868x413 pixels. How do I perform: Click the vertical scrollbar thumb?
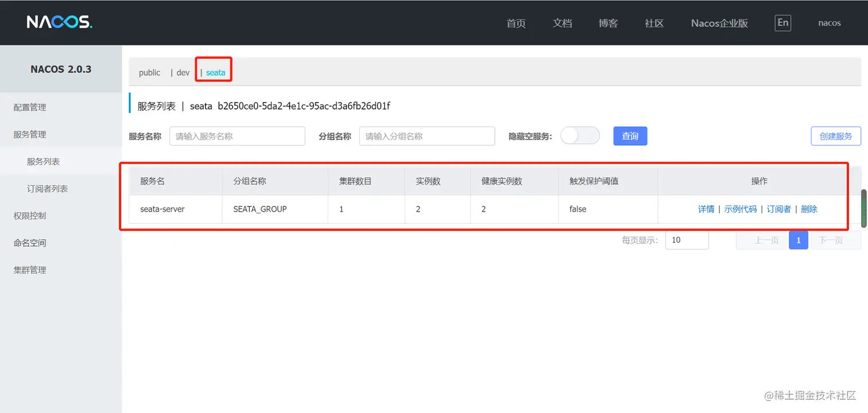tap(863, 208)
